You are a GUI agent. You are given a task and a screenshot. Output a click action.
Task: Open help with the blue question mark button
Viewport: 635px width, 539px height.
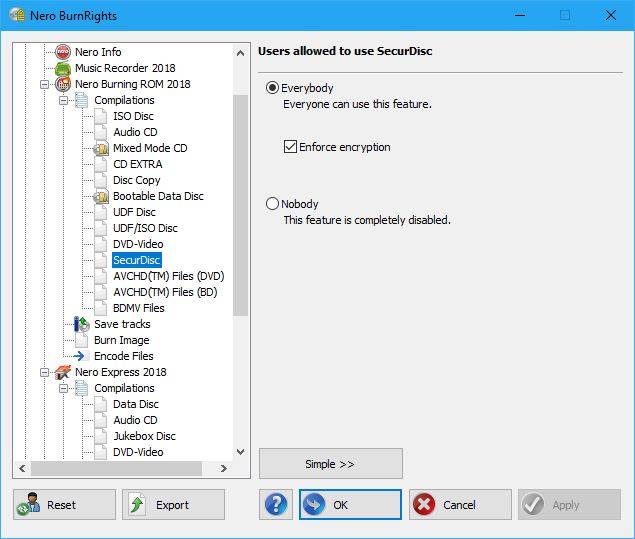[x=276, y=505]
